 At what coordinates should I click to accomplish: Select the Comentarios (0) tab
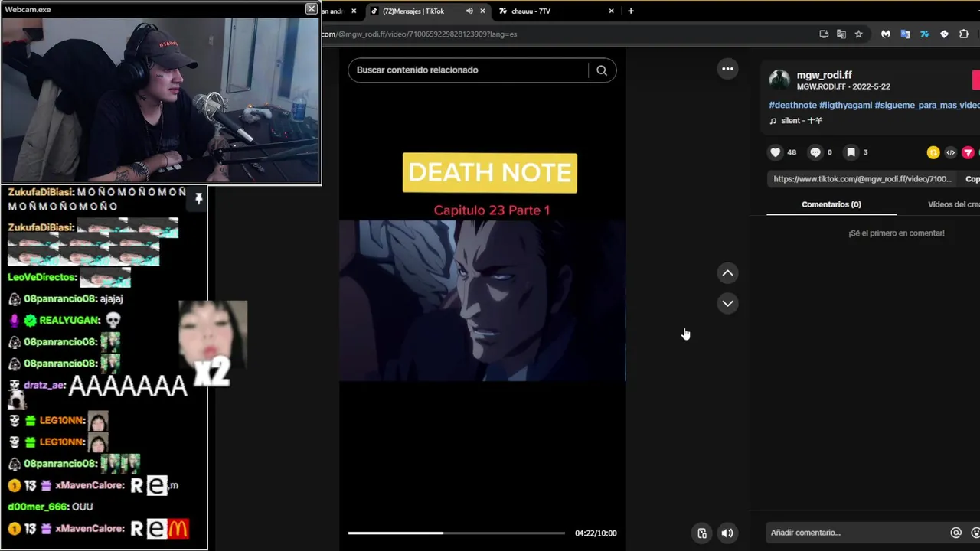(831, 204)
